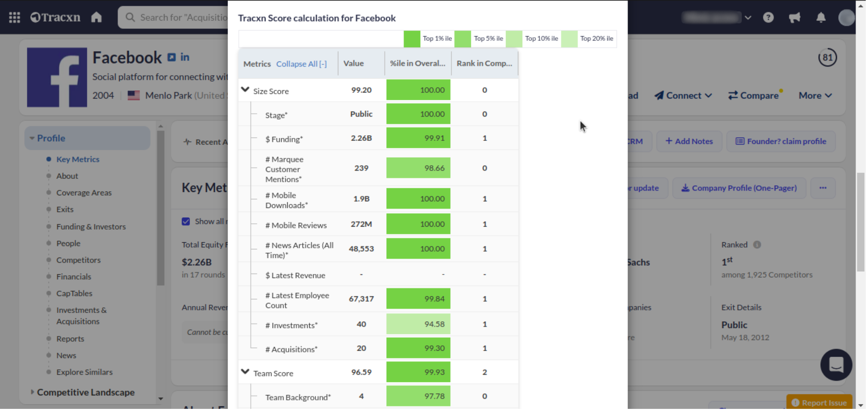Click the Collapse All link
The image size is (868, 410).
[301, 64]
